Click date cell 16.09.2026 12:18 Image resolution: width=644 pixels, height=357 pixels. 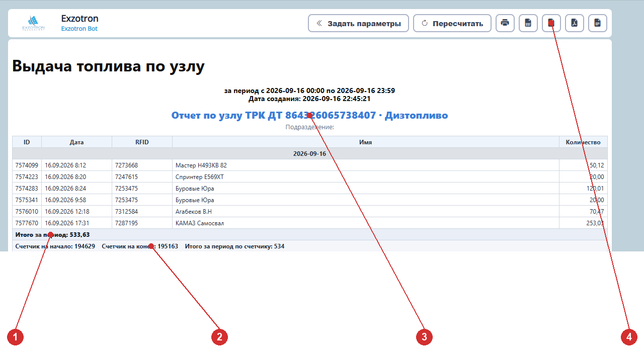coord(76,211)
